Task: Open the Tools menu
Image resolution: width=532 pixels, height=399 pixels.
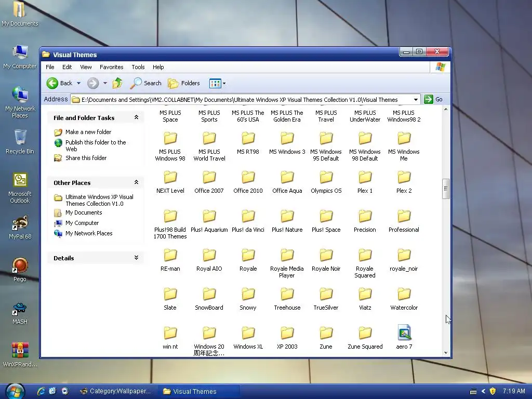Action: pyautogui.click(x=138, y=67)
